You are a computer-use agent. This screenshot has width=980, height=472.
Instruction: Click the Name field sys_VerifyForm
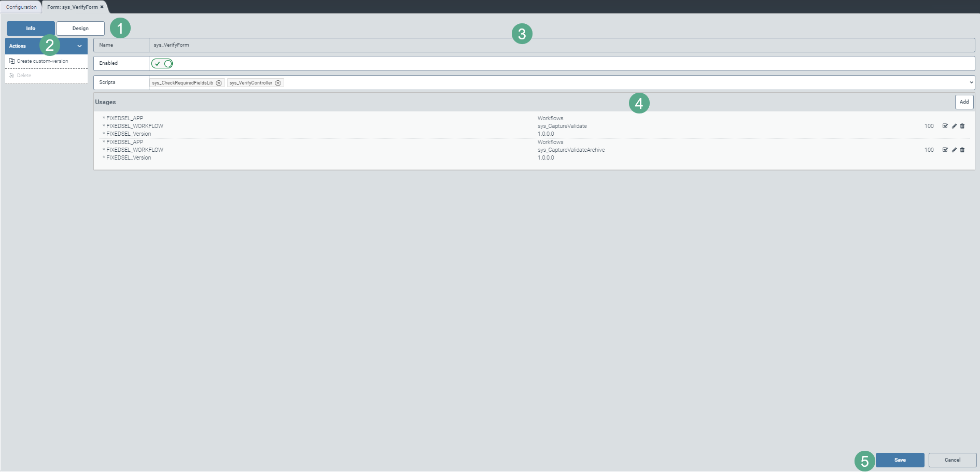pos(561,45)
